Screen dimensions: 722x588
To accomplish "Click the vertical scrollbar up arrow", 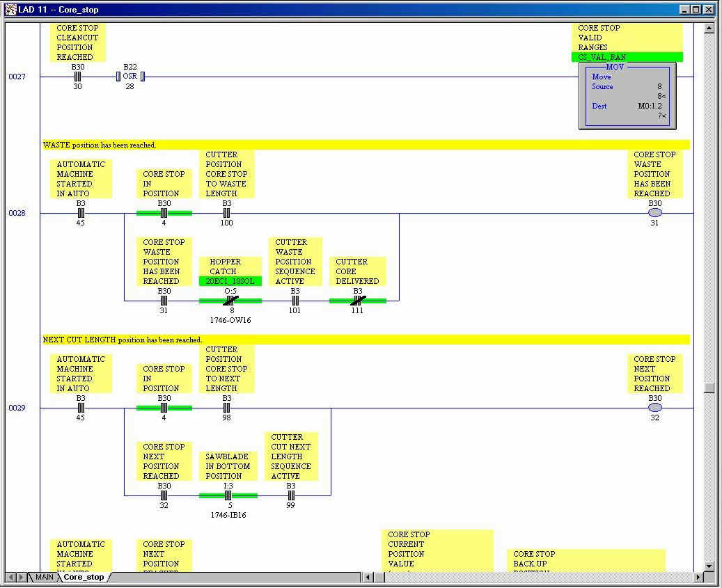I will click(709, 29).
